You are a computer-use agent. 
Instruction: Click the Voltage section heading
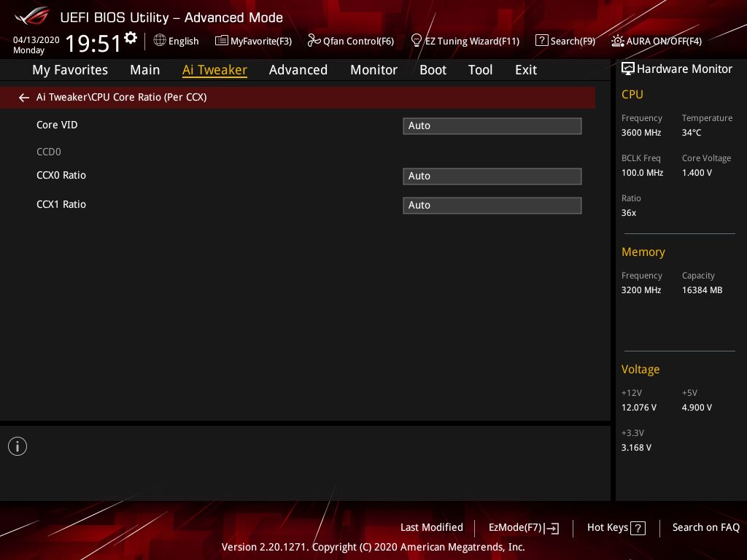(640, 370)
